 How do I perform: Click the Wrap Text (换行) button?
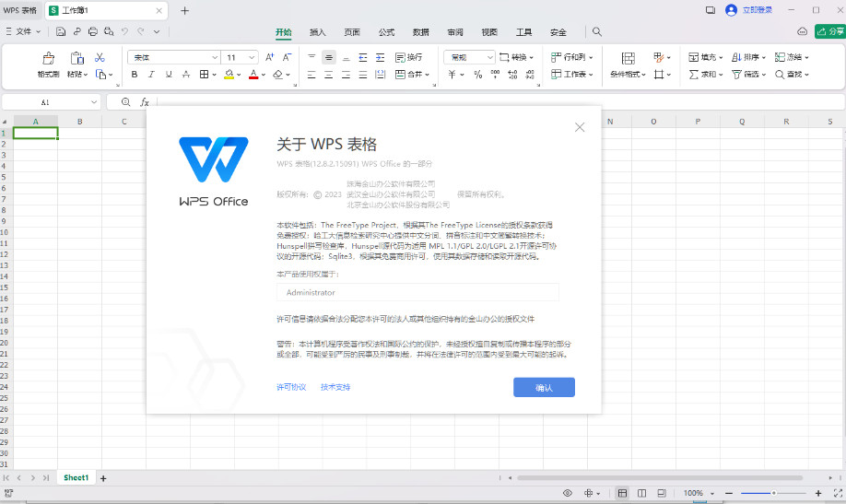point(409,57)
